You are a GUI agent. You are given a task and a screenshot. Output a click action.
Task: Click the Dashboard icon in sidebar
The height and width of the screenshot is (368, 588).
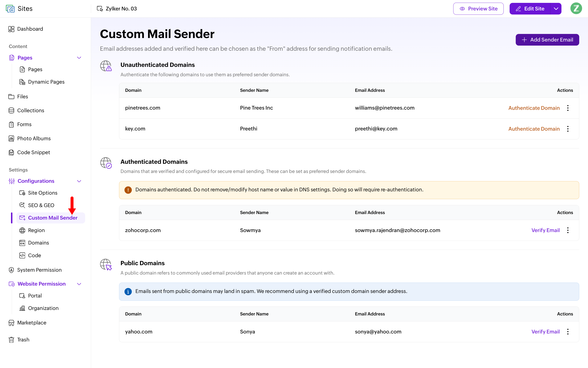(x=11, y=29)
